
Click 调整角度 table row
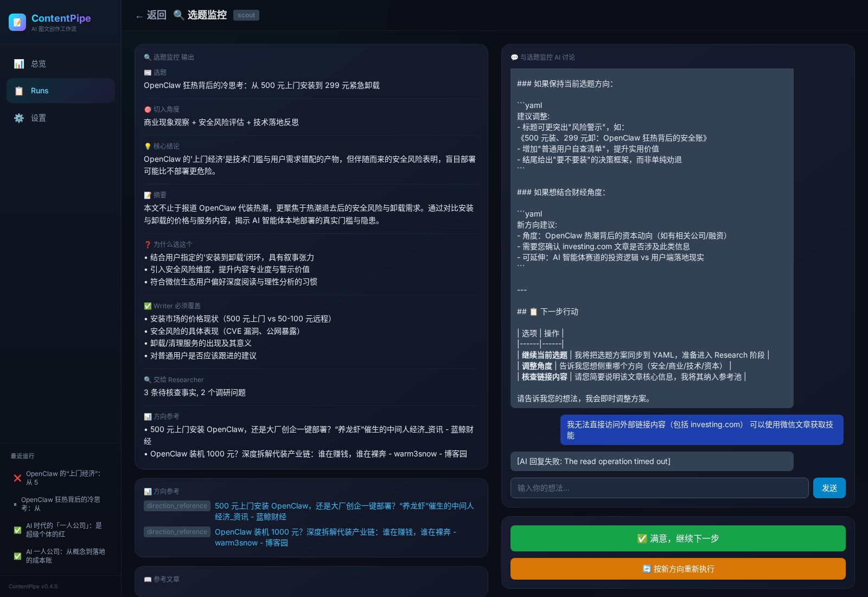click(624, 366)
